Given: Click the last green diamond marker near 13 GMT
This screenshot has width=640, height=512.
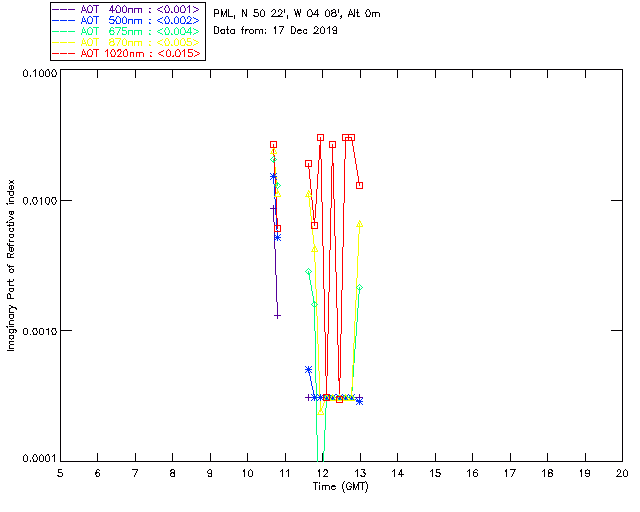Looking at the screenshot, I should (360, 288).
